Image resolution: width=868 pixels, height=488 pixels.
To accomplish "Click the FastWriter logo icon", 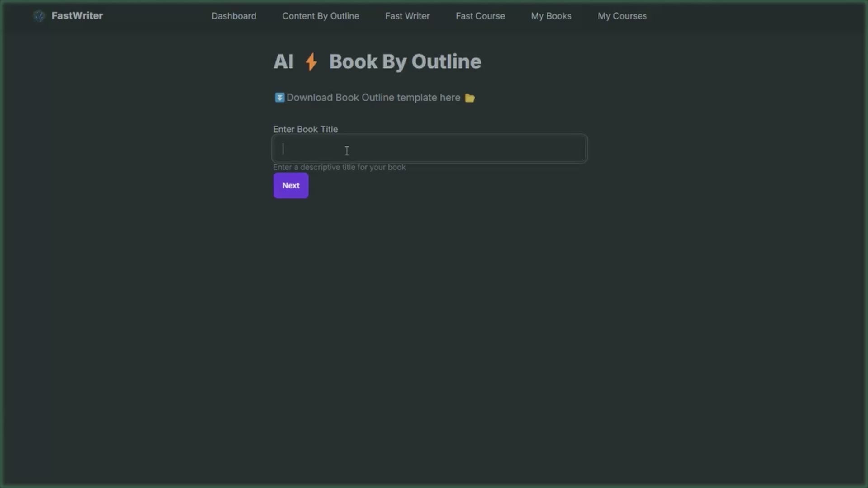I will point(39,16).
